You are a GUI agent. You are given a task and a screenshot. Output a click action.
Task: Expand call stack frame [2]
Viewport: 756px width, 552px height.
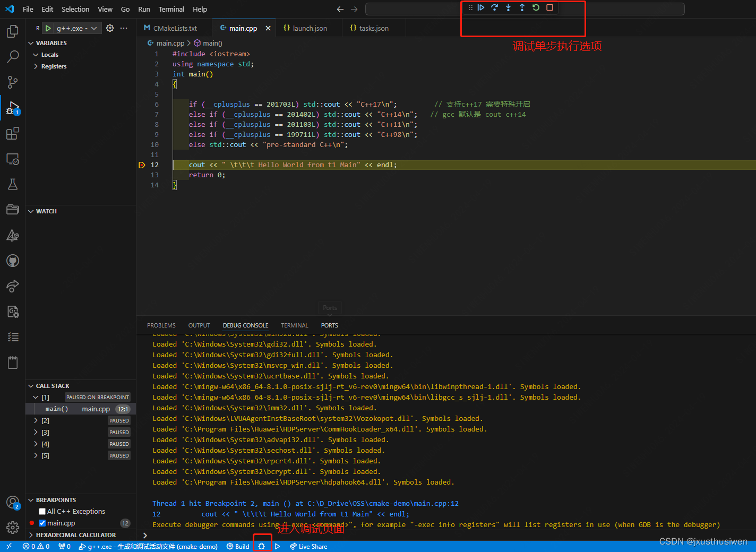(x=35, y=420)
